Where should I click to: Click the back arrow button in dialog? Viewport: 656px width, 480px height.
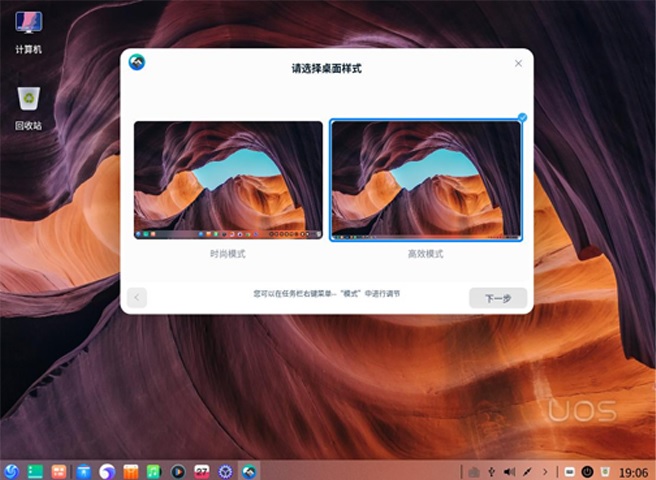(x=137, y=298)
